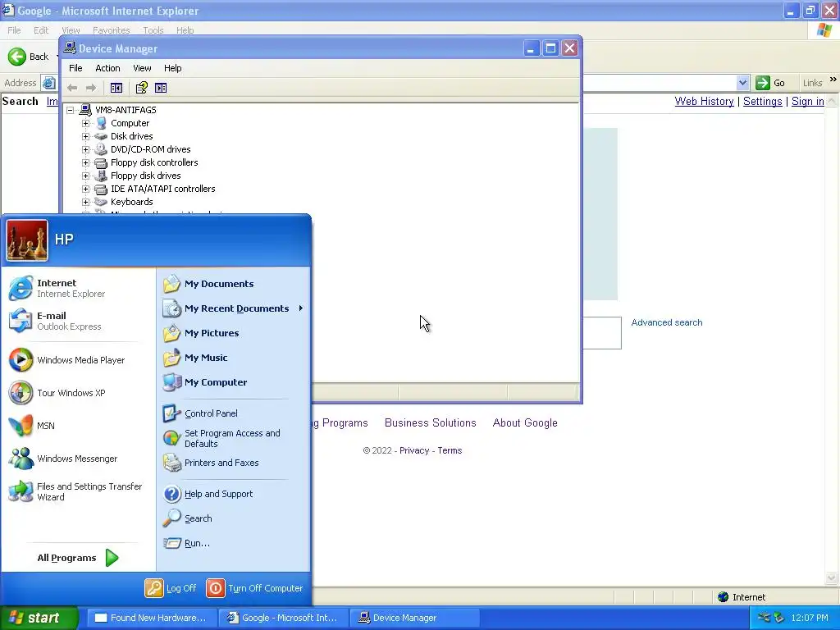
Task: Open Windows Media Player
Action: (x=67, y=360)
